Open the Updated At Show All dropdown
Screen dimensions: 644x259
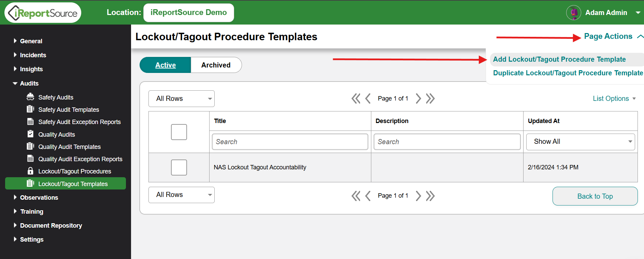(581, 142)
